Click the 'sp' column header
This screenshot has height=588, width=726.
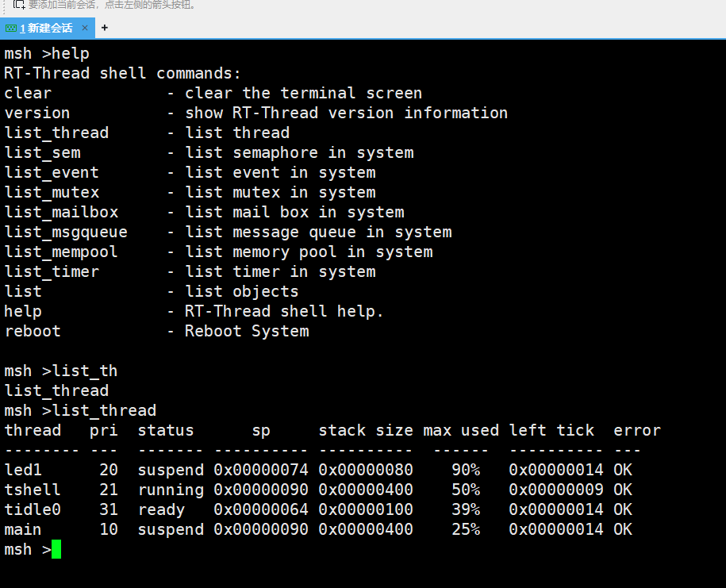[x=261, y=432]
